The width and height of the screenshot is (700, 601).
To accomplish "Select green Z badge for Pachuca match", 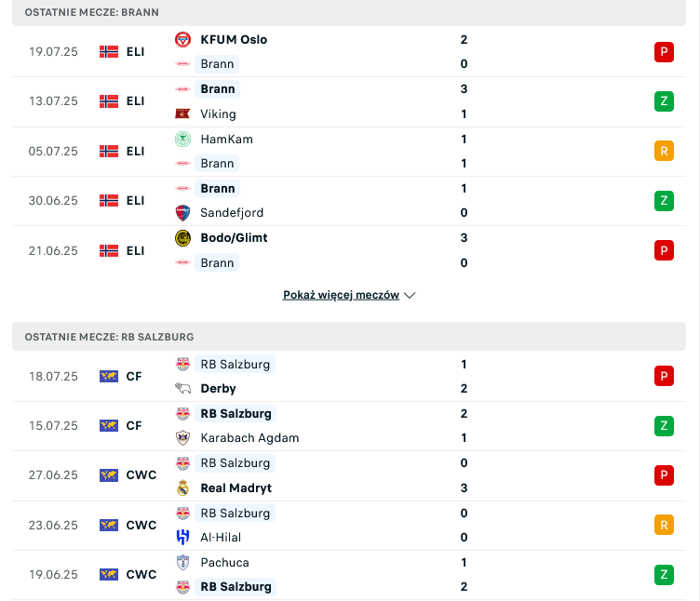I will 664,574.
